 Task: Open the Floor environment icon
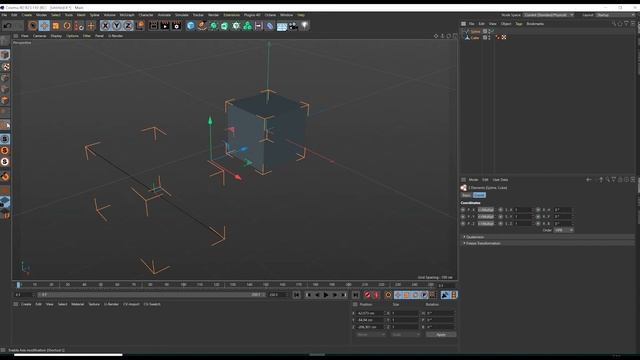tap(282, 26)
